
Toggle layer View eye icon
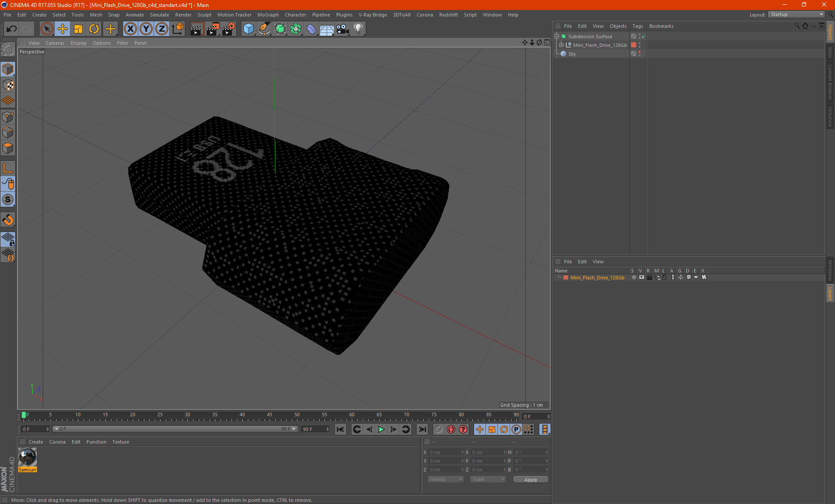click(x=641, y=277)
